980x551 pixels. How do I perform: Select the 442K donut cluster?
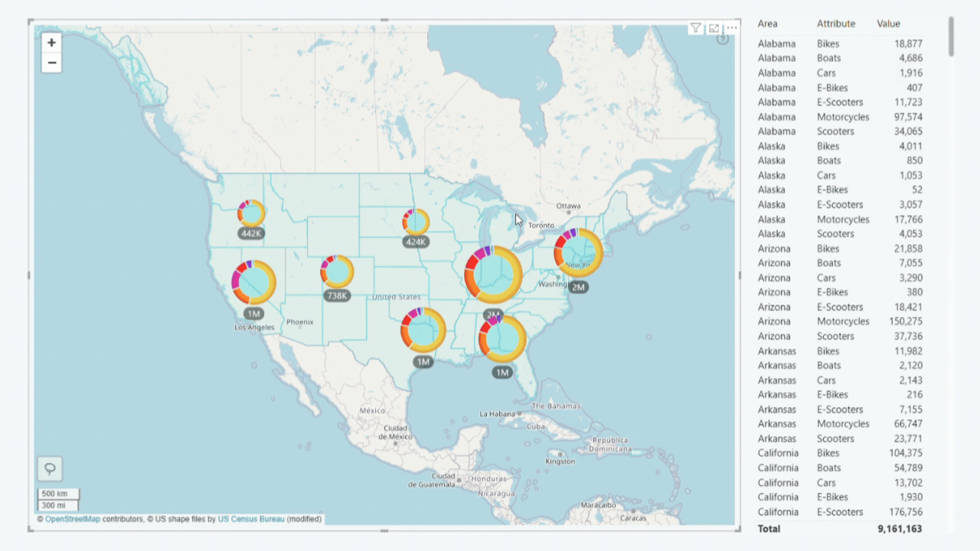(x=252, y=214)
